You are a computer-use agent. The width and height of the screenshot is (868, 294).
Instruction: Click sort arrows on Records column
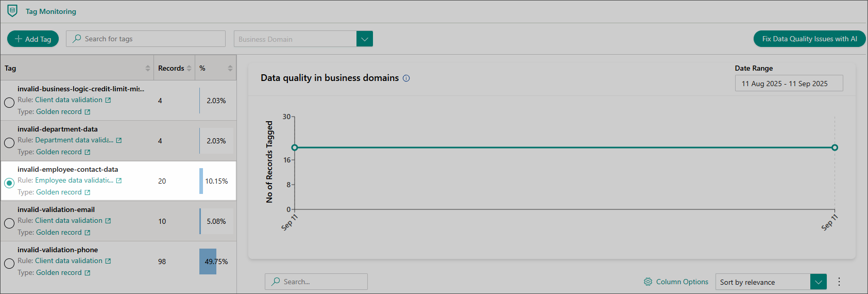pos(189,68)
